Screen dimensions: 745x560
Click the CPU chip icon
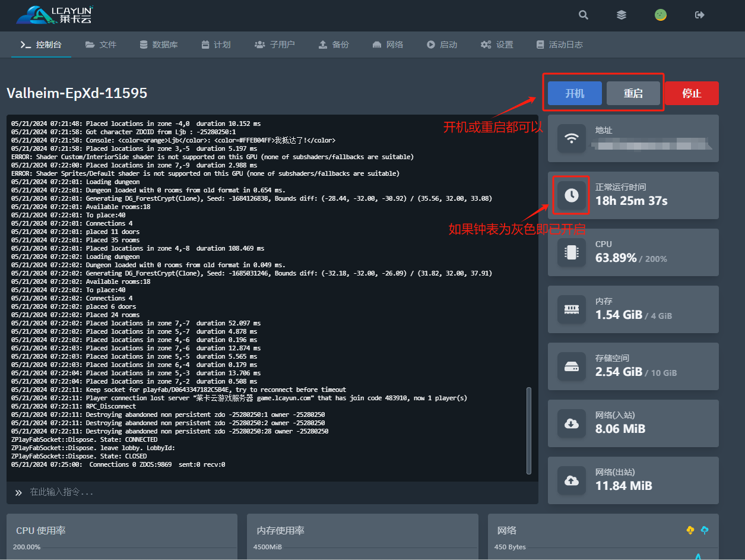(x=572, y=252)
